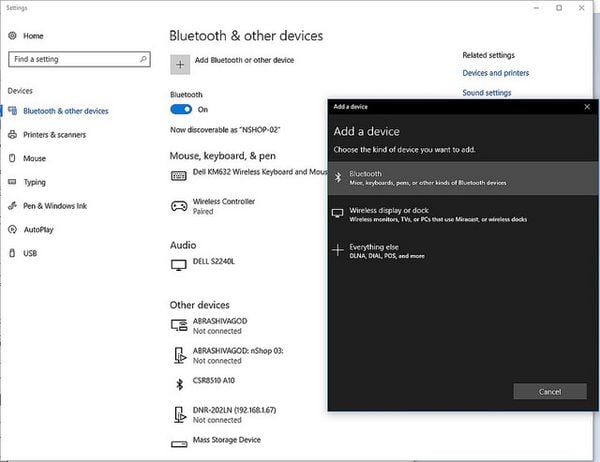Select the Wireless Controller device name

224,201
